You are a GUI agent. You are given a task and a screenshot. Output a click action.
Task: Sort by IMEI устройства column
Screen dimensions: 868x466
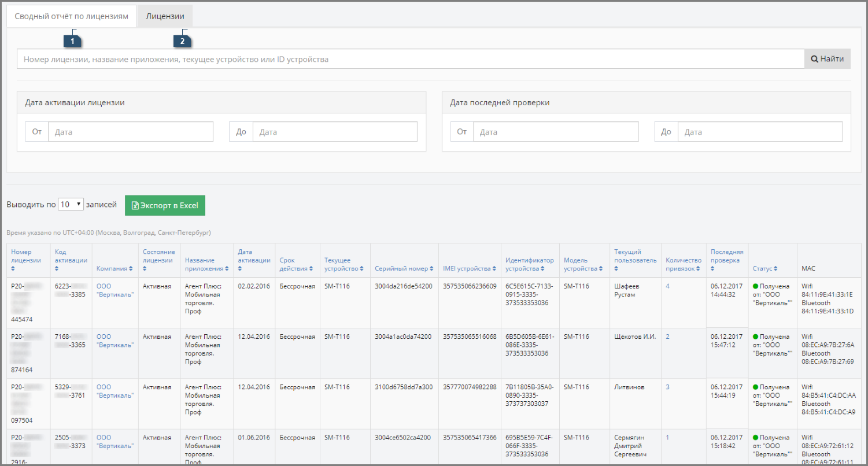pyautogui.click(x=470, y=268)
